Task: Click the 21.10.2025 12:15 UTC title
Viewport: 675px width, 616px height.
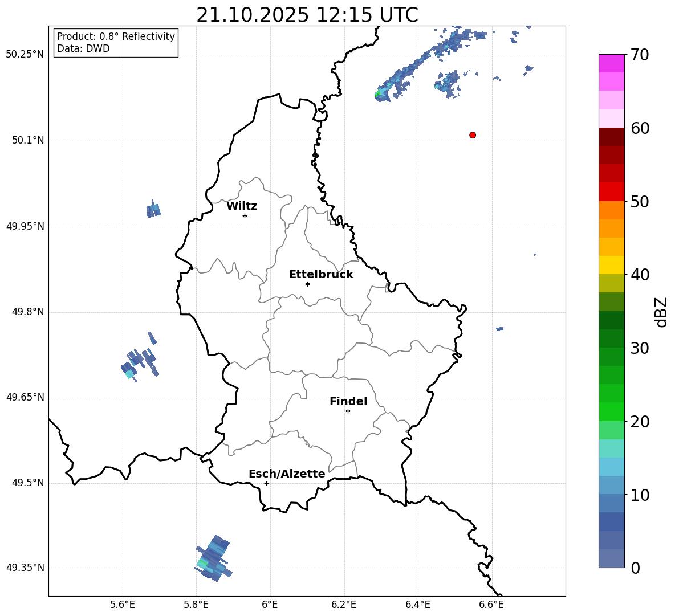Action: [307, 15]
